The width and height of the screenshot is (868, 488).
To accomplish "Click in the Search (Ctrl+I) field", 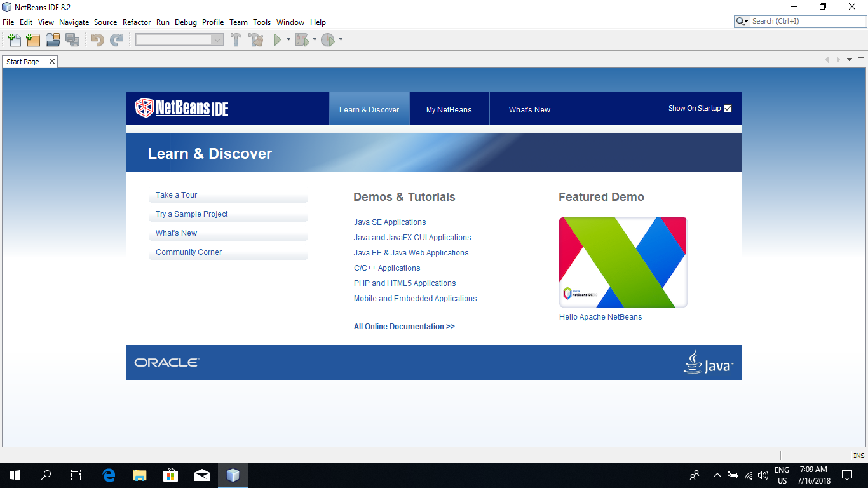I will 807,22.
